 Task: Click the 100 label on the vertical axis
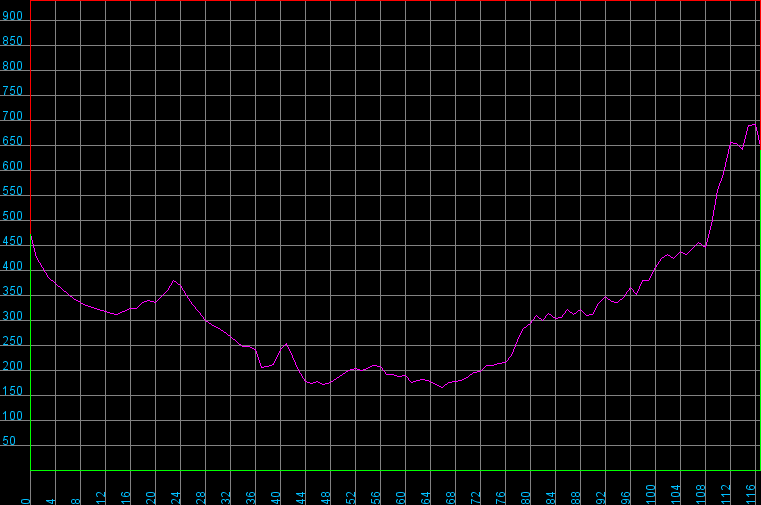(13, 416)
